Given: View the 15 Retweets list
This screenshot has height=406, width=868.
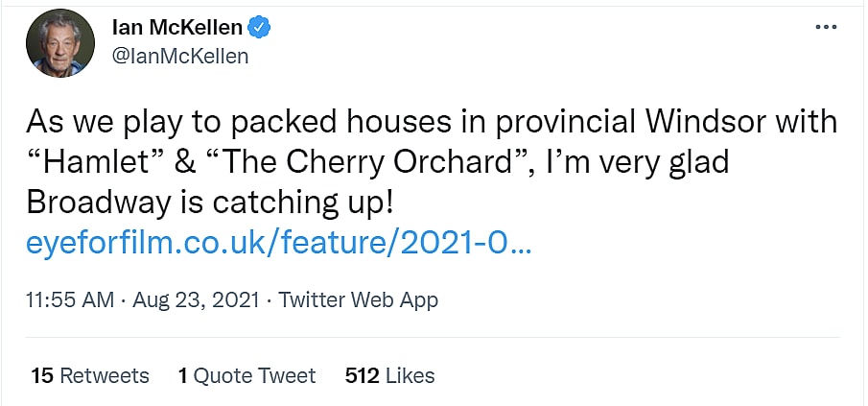Looking at the screenshot, I should (x=90, y=375).
